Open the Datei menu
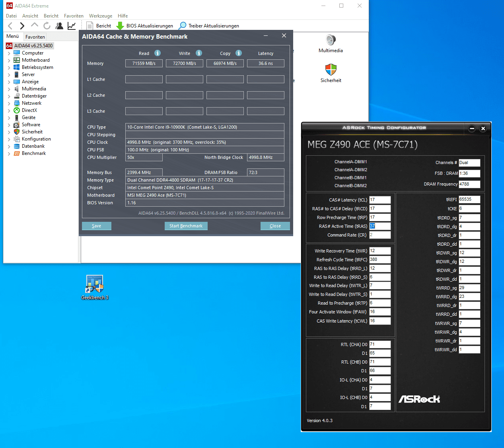Viewport: 504px width, 448px height. 12,16
